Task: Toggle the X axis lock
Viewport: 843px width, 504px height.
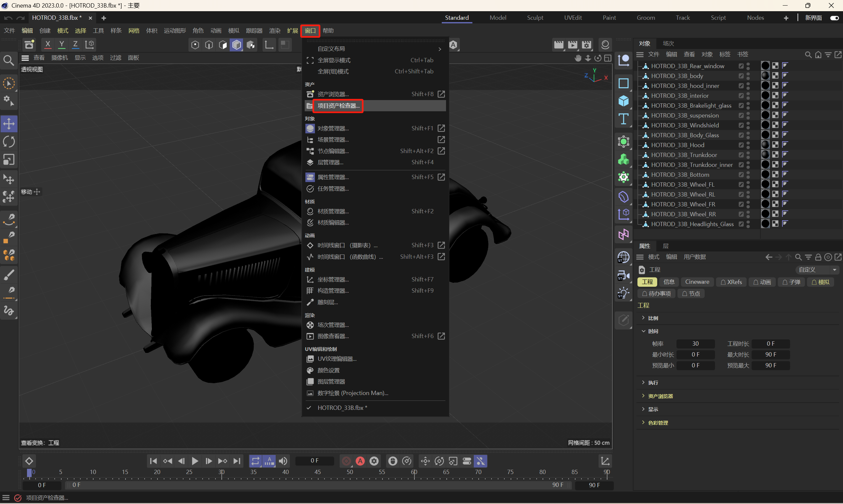Action: [47, 44]
